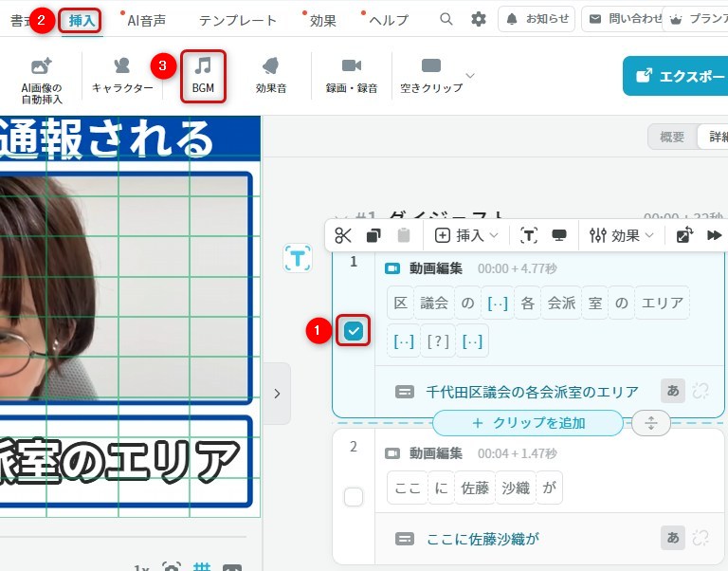Click the scissors cut icon

coord(343,235)
